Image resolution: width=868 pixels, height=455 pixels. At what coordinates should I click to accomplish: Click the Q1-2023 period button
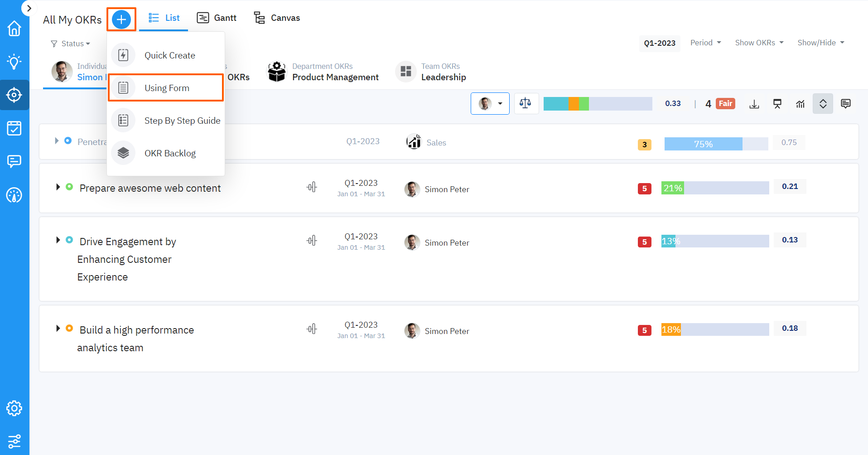pyautogui.click(x=659, y=43)
